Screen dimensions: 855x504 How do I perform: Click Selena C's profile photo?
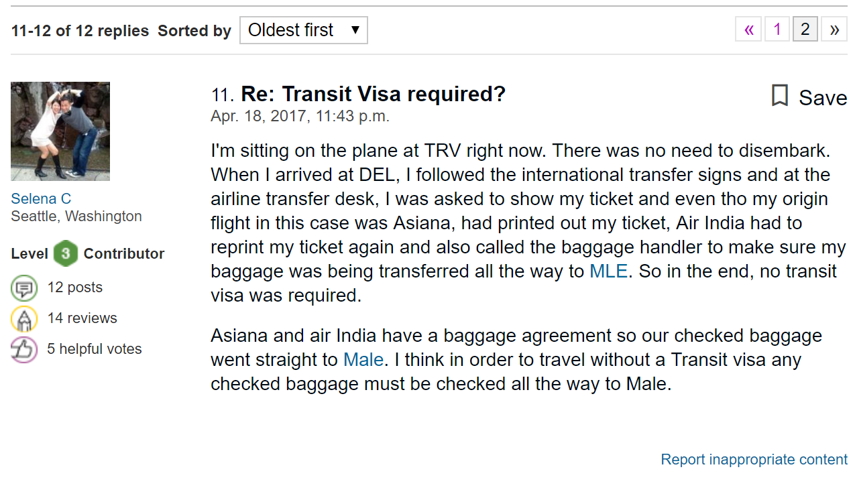tap(60, 131)
